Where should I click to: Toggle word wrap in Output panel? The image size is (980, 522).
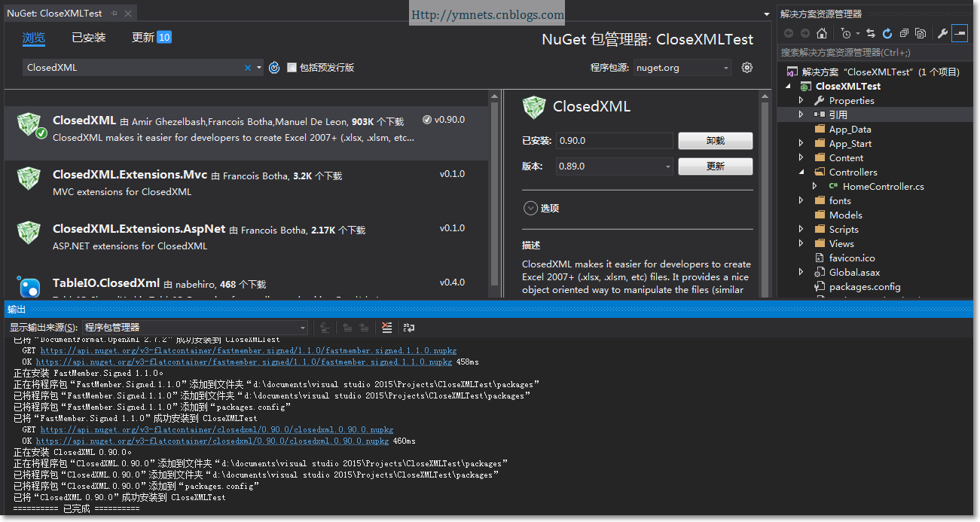(x=409, y=328)
